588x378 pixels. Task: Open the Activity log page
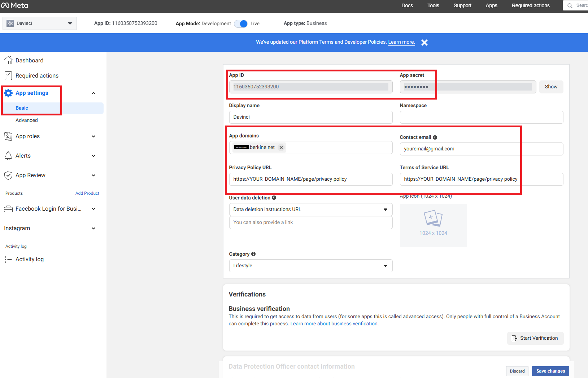(x=30, y=259)
